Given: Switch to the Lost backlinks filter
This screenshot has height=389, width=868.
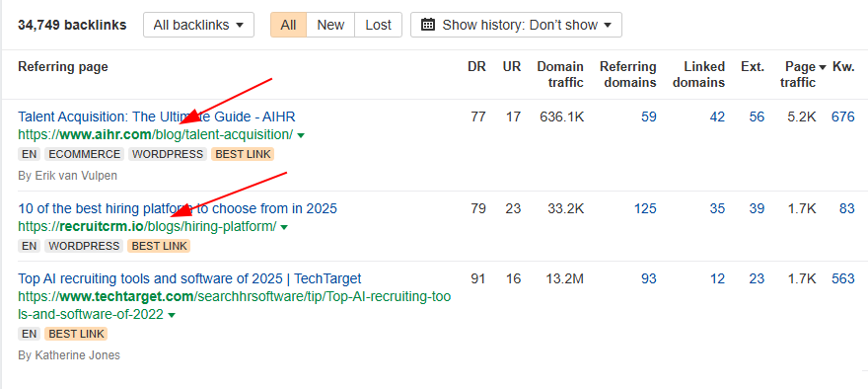Looking at the screenshot, I should coord(378,25).
